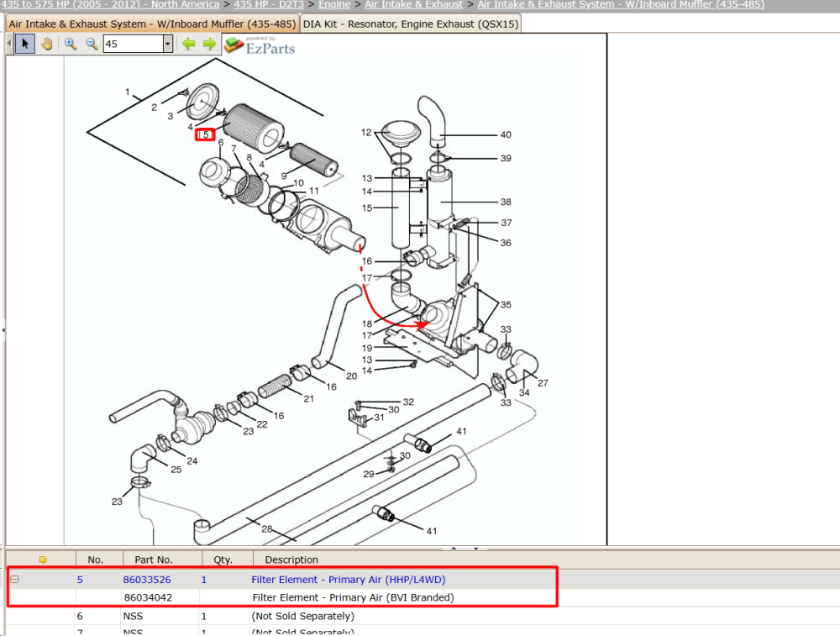Click callout 15 on the diagram
Viewport: 840px width, 636px height.
click(x=367, y=208)
